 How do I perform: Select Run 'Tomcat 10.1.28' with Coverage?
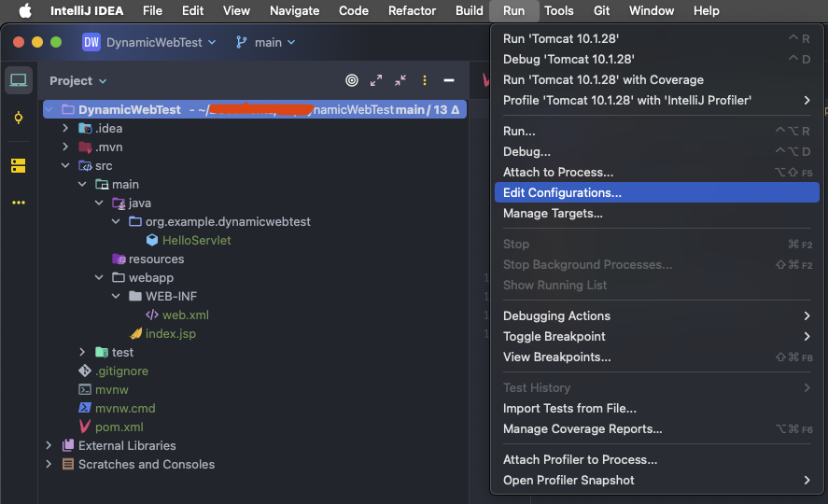[657, 79]
